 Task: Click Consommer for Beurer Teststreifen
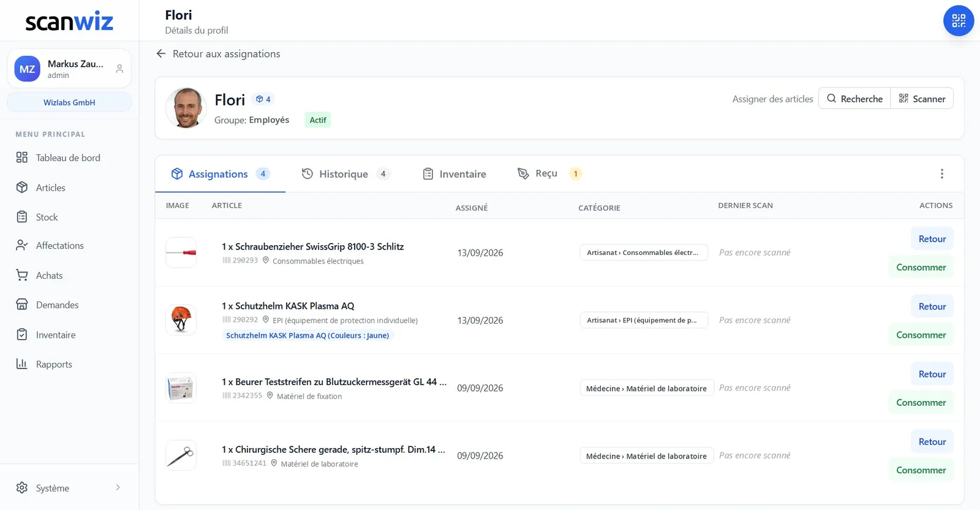pos(921,402)
